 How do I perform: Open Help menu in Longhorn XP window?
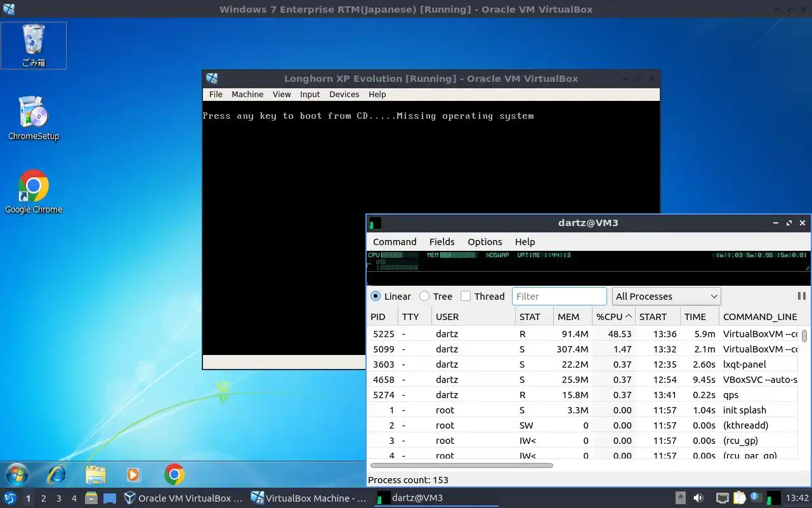coord(377,94)
